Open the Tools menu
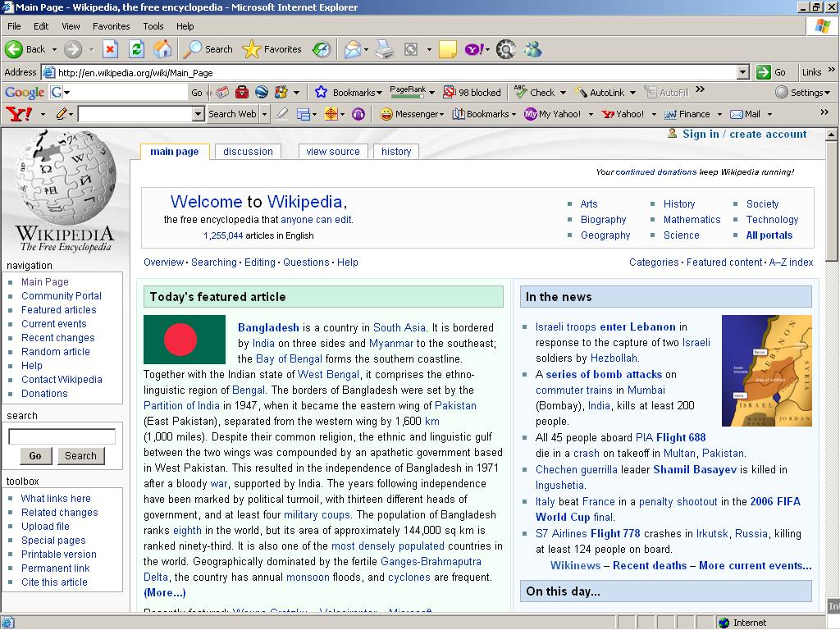The width and height of the screenshot is (840, 630). point(153,26)
